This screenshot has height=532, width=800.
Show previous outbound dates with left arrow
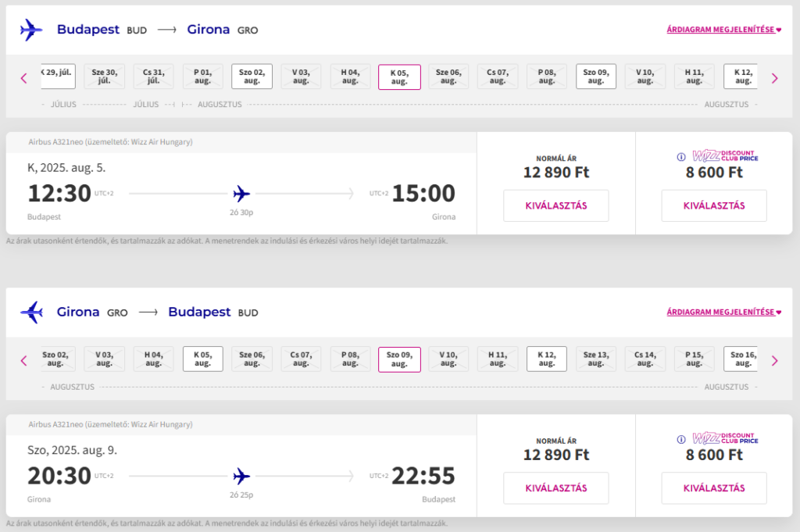[23, 78]
